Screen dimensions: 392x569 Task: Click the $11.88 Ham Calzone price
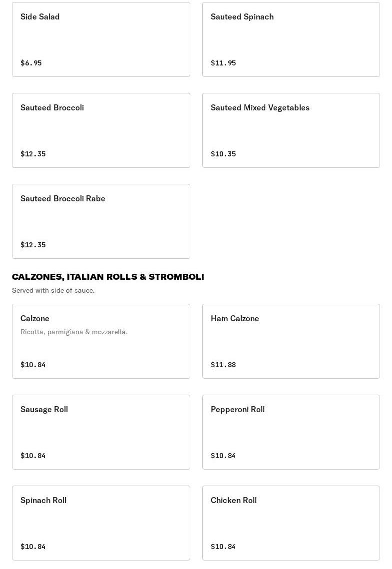coord(223,365)
